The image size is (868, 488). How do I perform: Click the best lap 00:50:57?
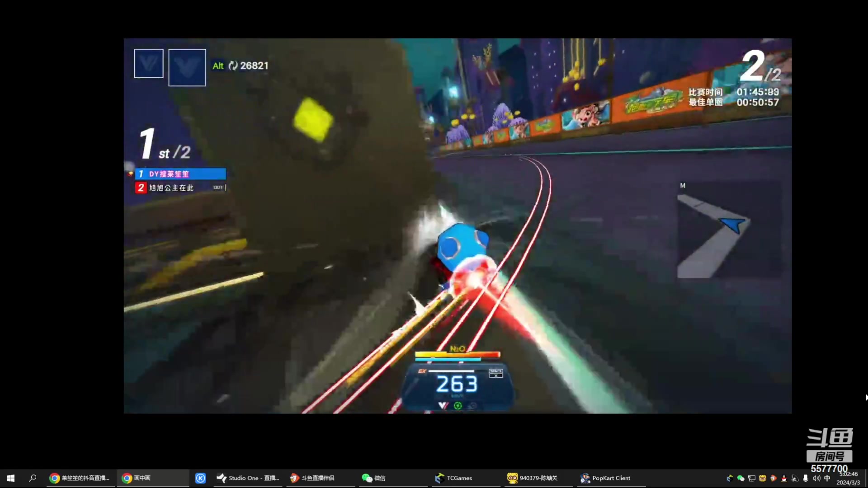[758, 103]
